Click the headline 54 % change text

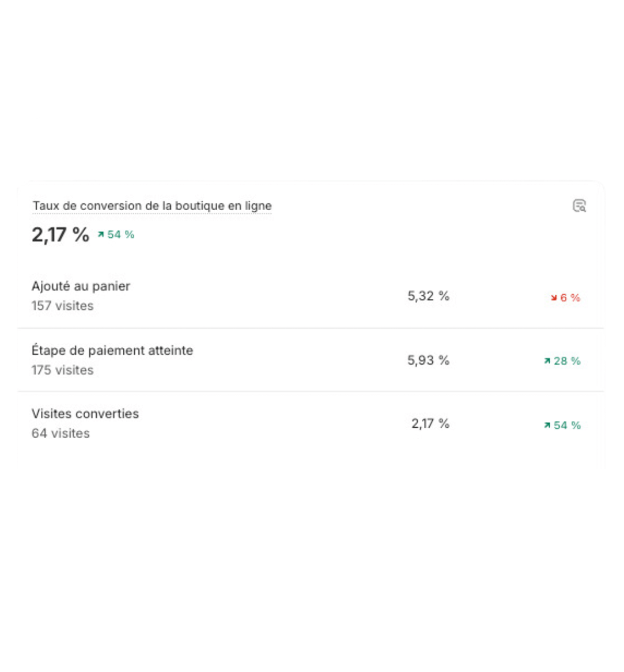coord(121,234)
